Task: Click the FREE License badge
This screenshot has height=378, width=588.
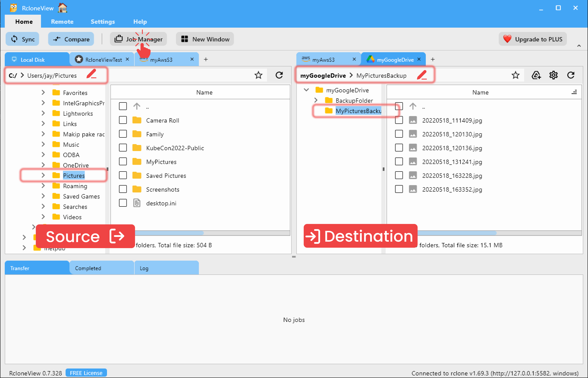Action: 86,373
